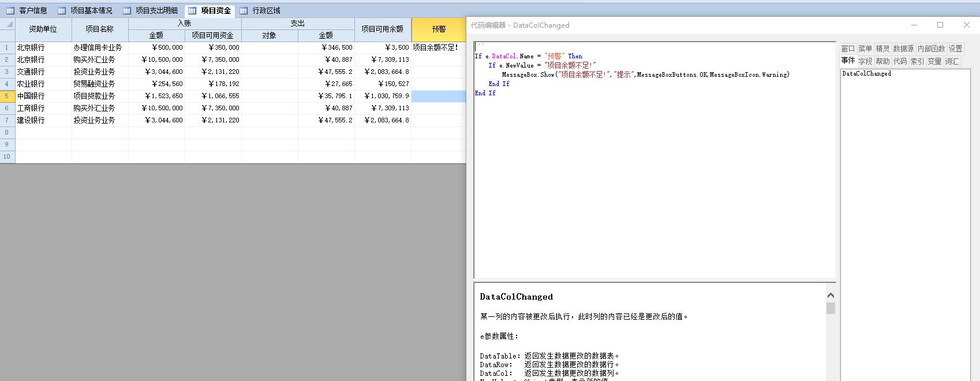
Task: Select the 中国银行 cell
Action: tap(43, 96)
